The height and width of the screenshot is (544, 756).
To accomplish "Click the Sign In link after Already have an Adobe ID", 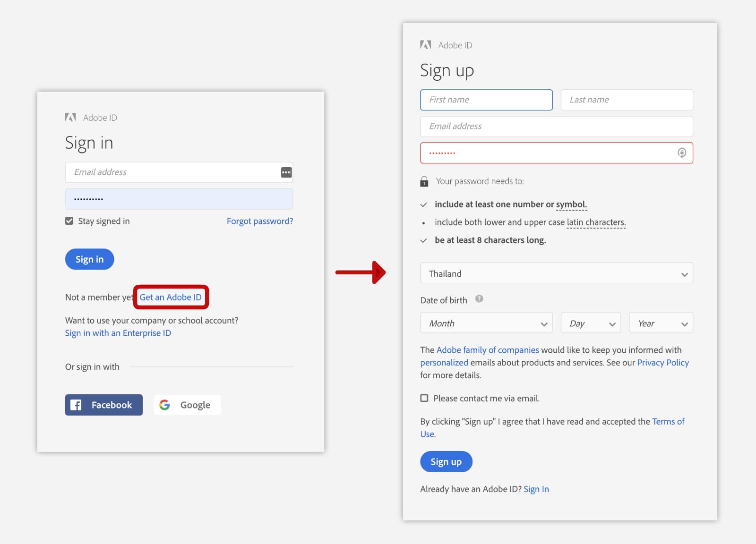I will [x=536, y=489].
